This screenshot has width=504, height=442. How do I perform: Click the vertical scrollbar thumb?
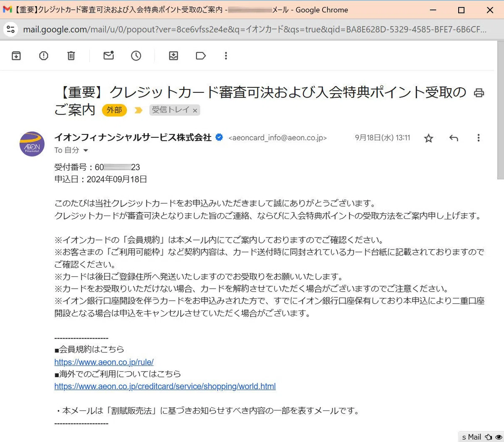click(500, 110)
